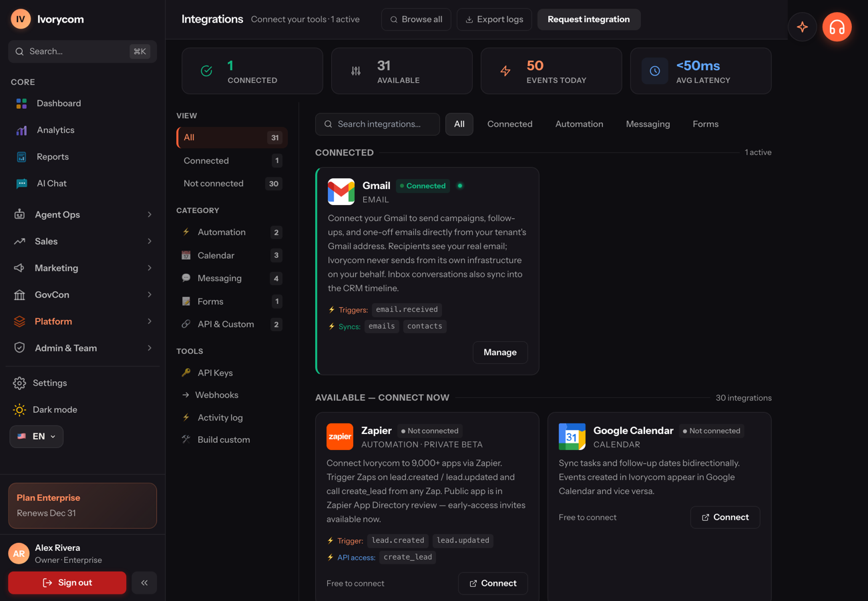868x601 pixels.
Task: Expand the GovCon section
Action: (83, 294)
